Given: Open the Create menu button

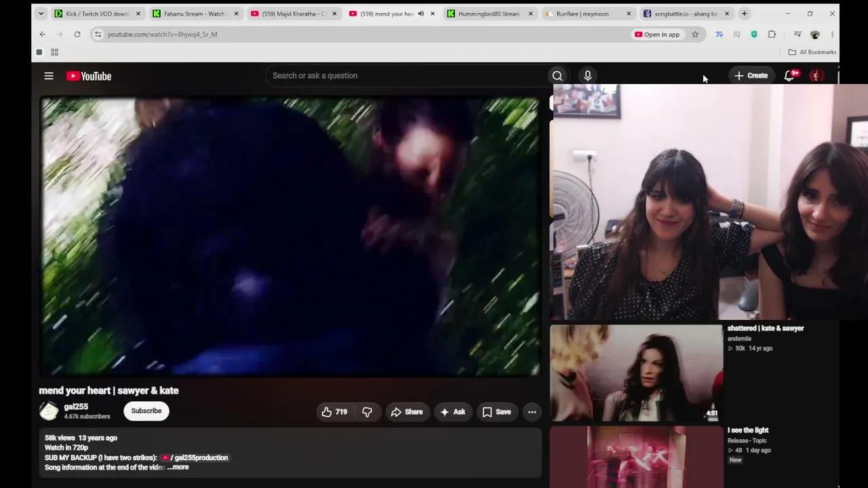Looking at the screenshot, I should pos(751,76).
